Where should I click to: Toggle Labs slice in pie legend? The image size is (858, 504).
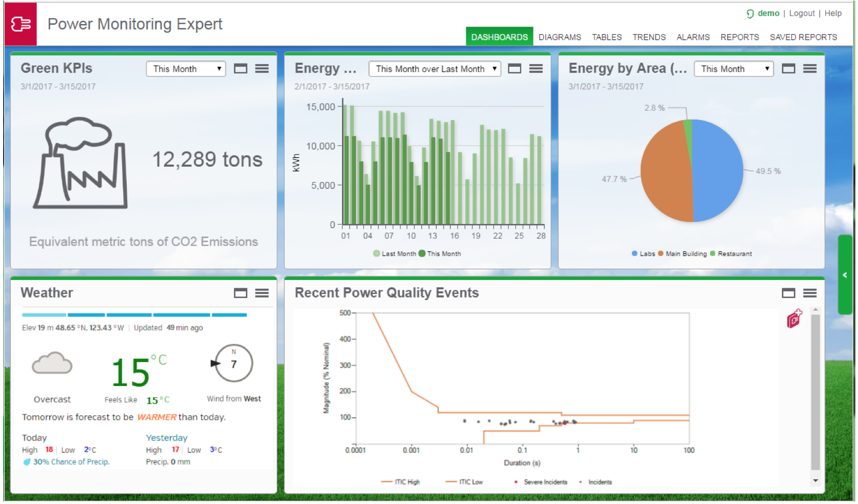pos(643,254)
